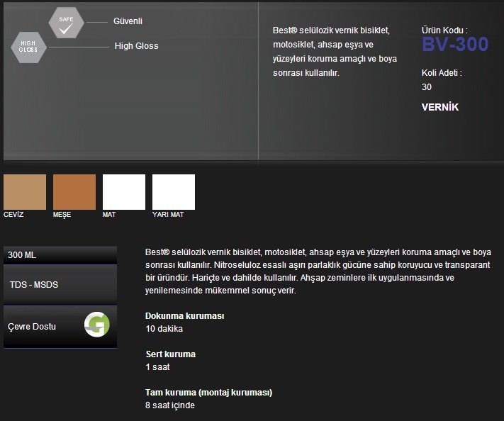504x421 pixels.
Task: Select the Ceviz walnut color swatch
Action: [x=25, y=192]
